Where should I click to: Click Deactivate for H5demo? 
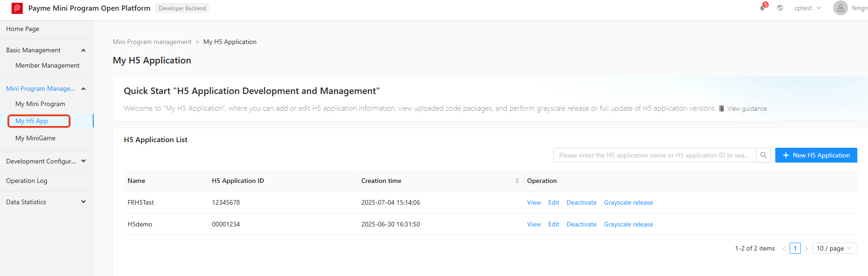[581, 224]
